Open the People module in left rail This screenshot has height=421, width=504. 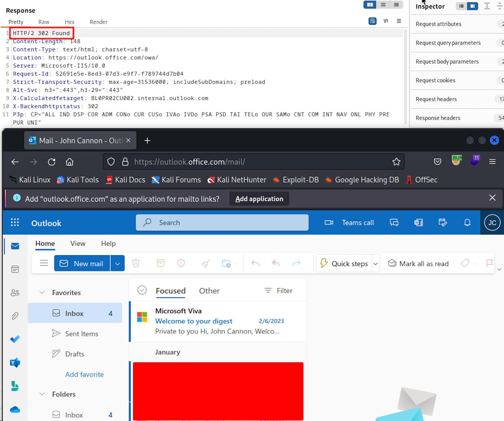(x=15, y=292)
